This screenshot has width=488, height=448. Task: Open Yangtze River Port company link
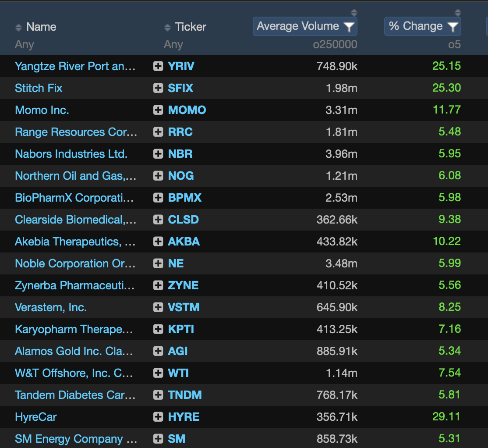pyautogui.click(x=75, y=66)
